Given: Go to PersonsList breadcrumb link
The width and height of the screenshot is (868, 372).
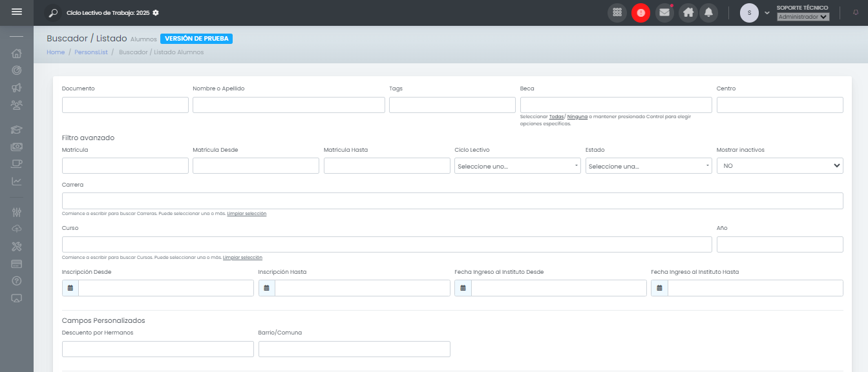Looking at the screenshot, I should 90,52.
